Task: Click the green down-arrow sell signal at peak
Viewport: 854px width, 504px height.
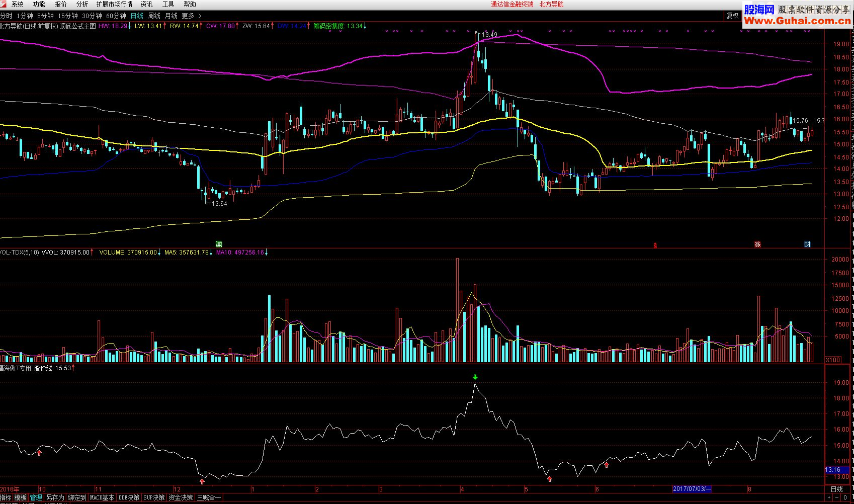Action: pyautogui.click(x=475, y=377)
